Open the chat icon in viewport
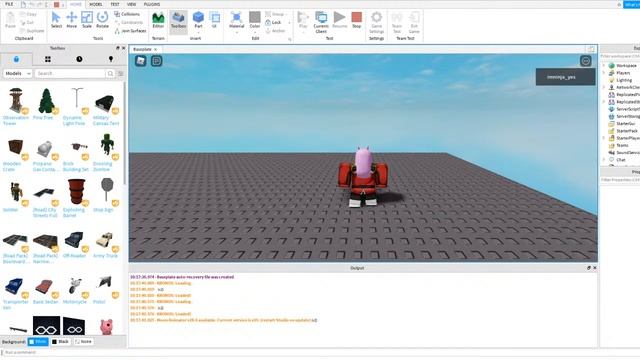640x360 pixels. 157,61
